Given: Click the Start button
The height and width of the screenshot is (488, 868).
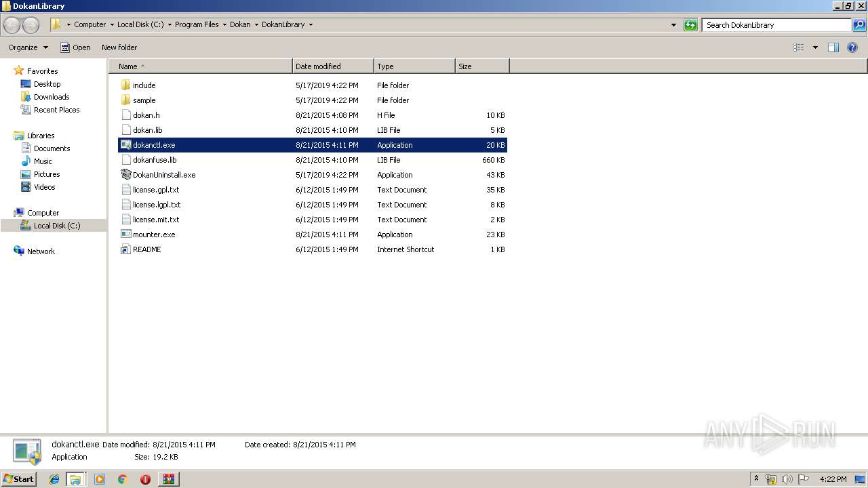Looking at the screenshot, I should (19, 479).
